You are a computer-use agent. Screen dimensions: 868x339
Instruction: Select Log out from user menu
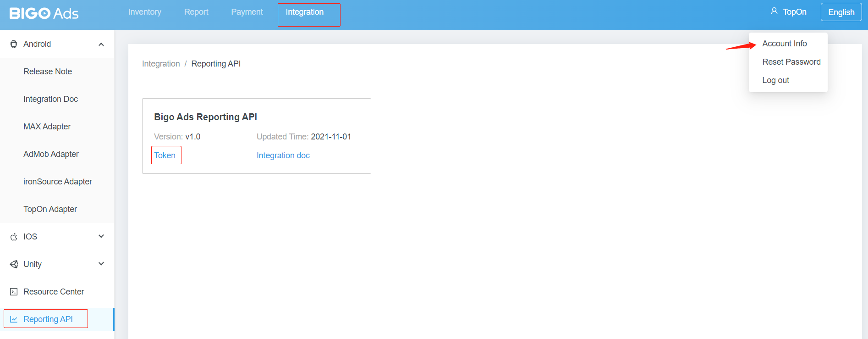pos(775,80)
